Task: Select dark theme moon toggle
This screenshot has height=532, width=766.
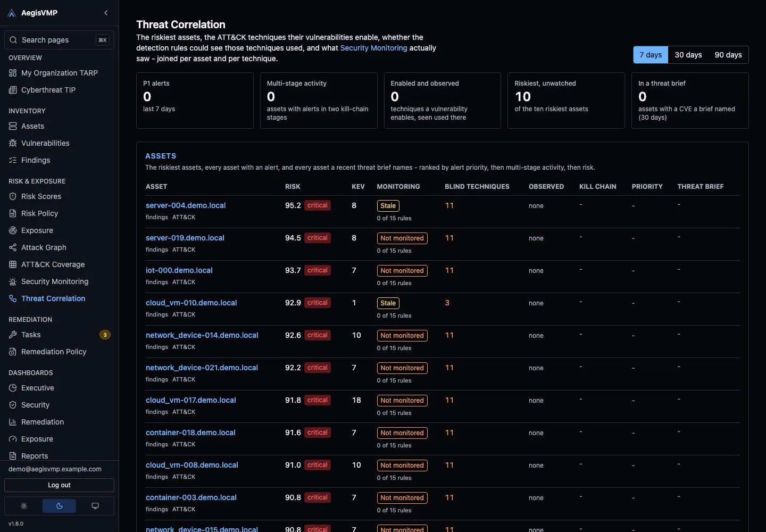Action: 59,506
